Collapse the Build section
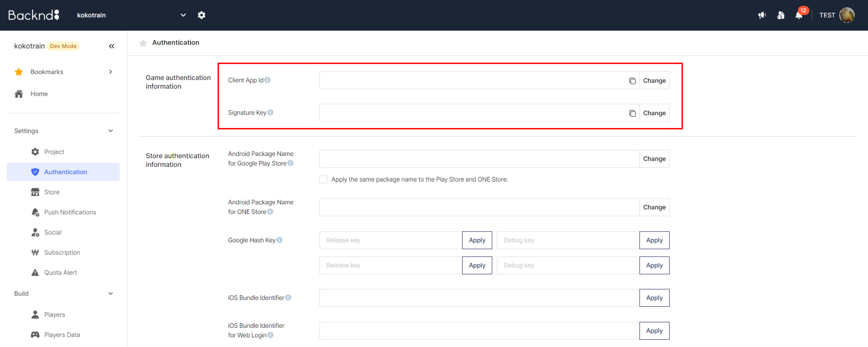This screenshot has width=868, height=347. (x=110, y=293)
